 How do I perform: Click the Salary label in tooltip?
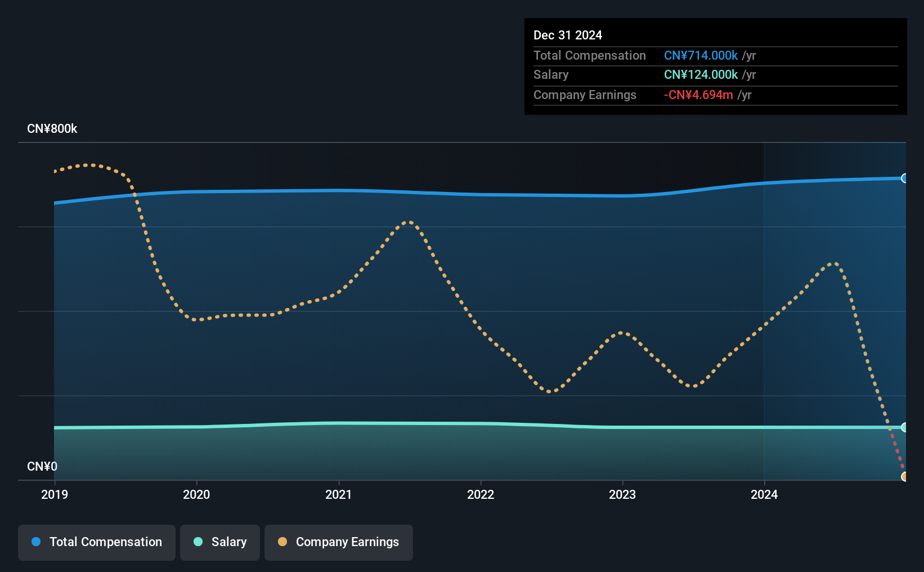tap(551, 75)
